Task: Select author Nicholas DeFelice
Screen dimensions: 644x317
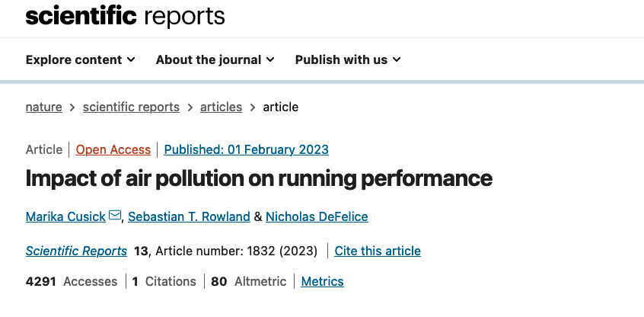Action: click(x=317, y=216)
